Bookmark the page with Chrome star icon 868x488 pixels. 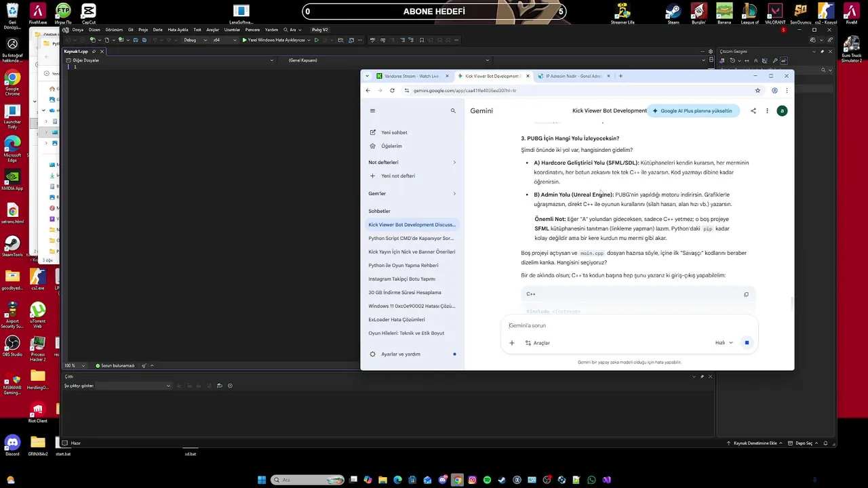pyautogui.click(x=757, y=90)
